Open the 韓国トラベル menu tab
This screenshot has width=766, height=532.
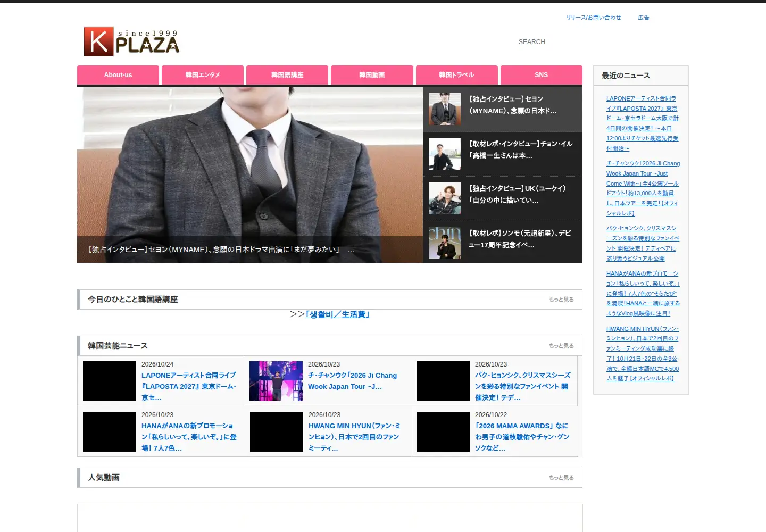pos(456,75)
